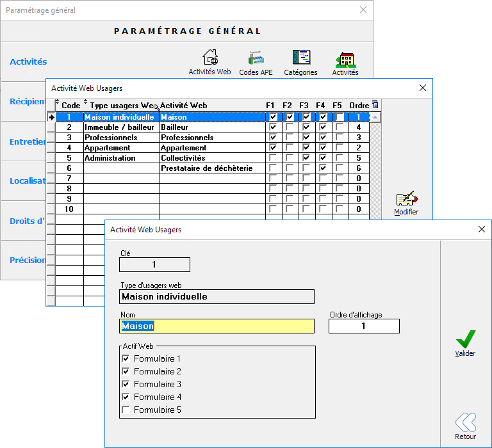The width and height of the screenshot is (492, 448).
Task: Close the Paramétrage général window
Action: pyautogui.click(x=363, y=10)
